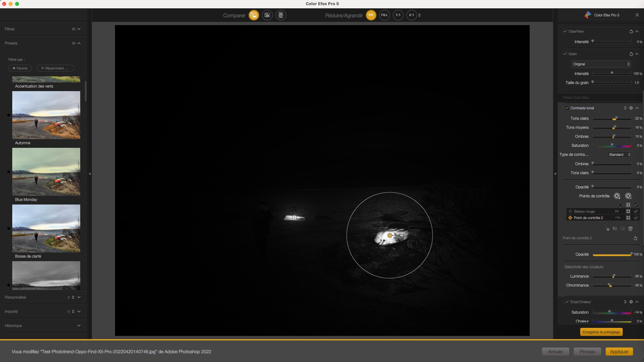644x362 pixels.
Task: Collapse the Color Efex Pro 5 panel header
Action: coord(637,15)
